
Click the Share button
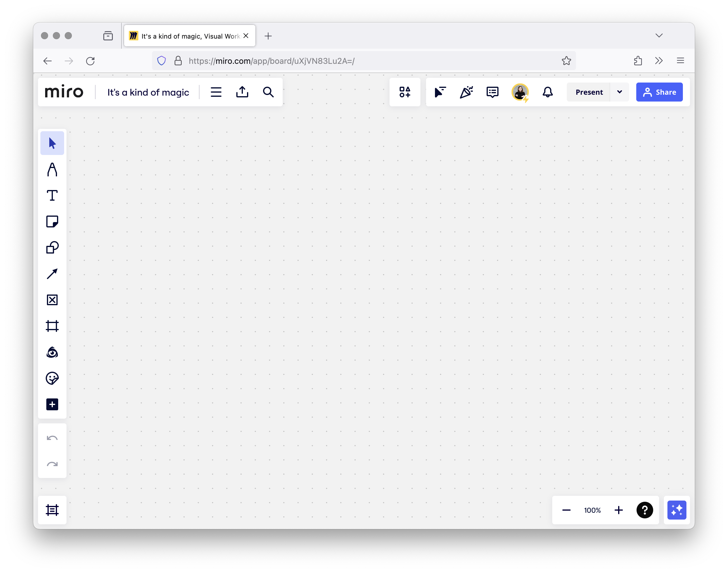pos(659,92)
